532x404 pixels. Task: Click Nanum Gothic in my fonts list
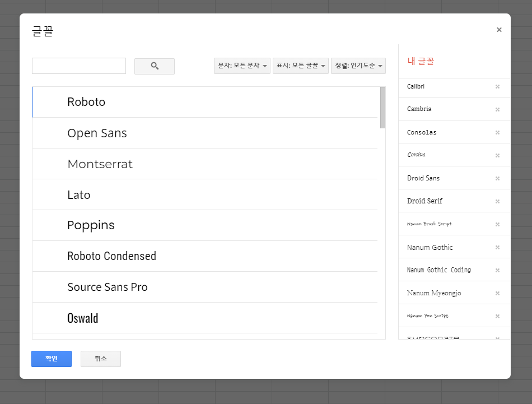pyautogui.click(x=430, y=248)
